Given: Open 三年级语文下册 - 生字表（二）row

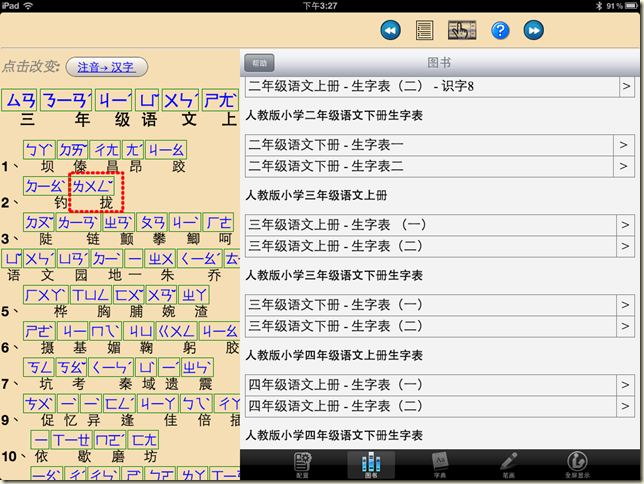Looking at the screenshot, I should 440,326.
